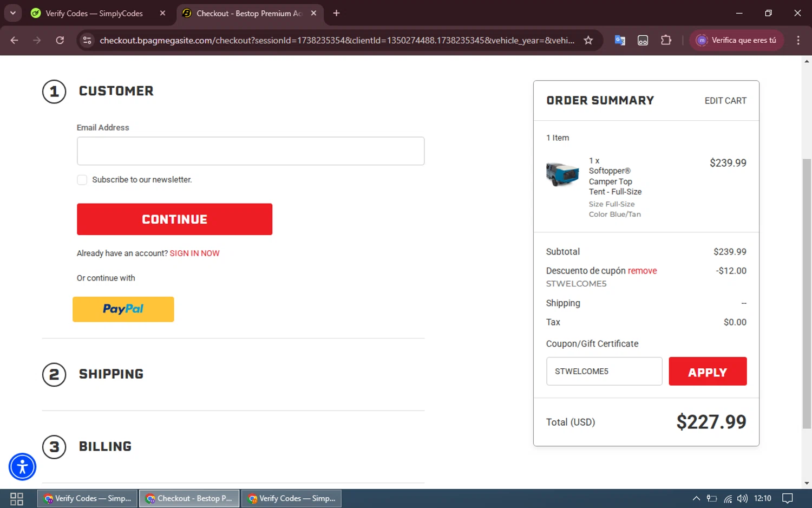Click the Coupon/Gift Certificate label

(x=592, y=344)
